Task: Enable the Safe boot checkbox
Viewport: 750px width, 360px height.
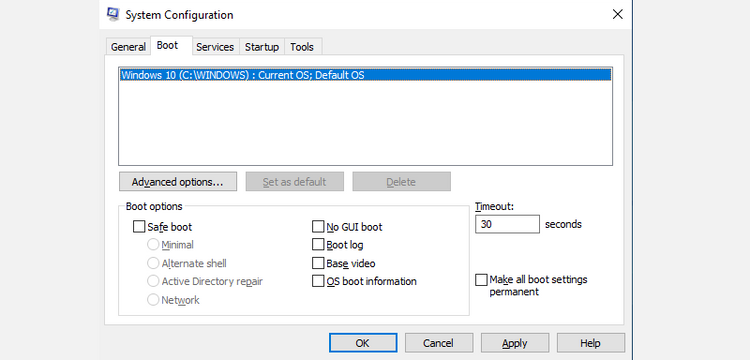Action: (139, 227)
